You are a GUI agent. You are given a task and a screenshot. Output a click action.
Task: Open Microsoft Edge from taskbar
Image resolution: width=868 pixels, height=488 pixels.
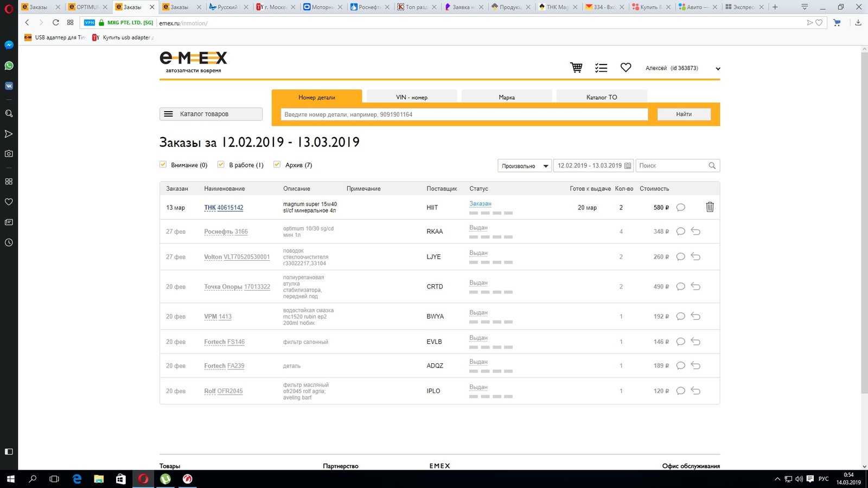pyautogui.click(x=76, y=479)
